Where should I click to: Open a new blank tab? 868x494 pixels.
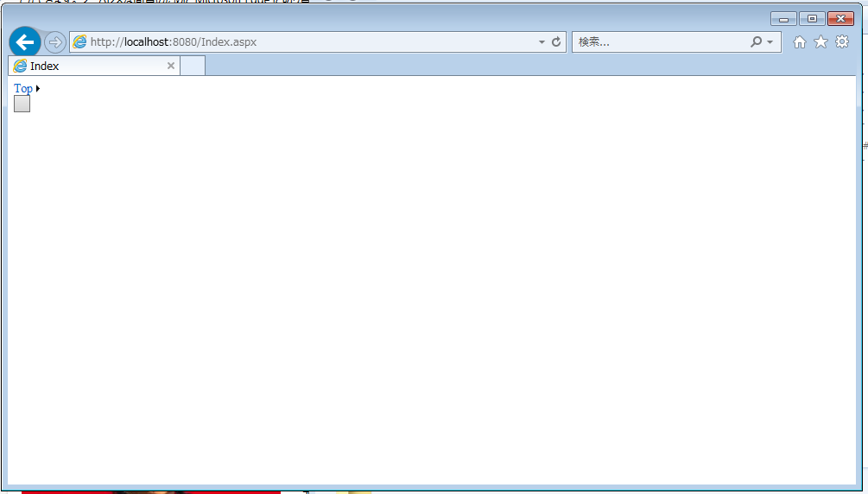(x=193, y=66)
